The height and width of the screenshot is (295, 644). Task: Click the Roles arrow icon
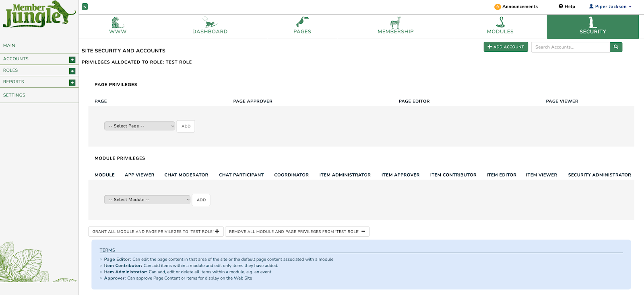[72, 71]
